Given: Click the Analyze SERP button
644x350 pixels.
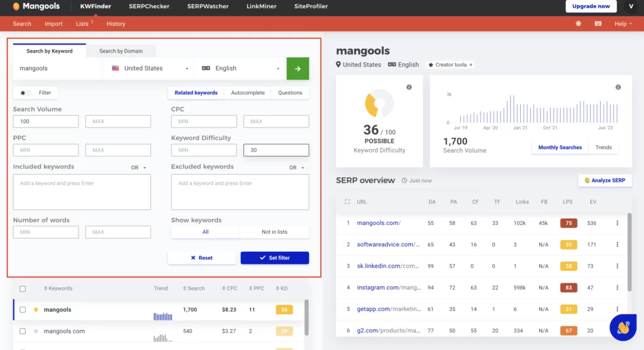Looking at the screenshot, I should (604, 180).
